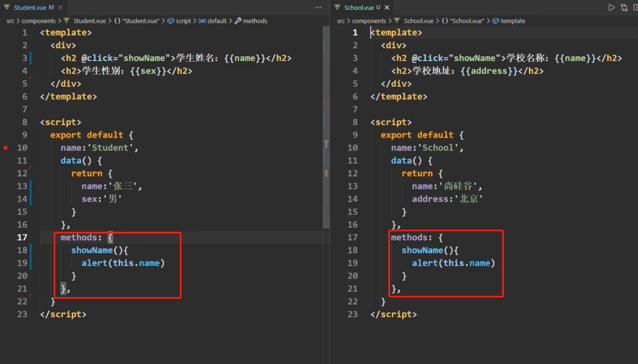638x364 pixels.
Task: Click the breakpoint dot on Student.vue line 10
Action: [5, 148]
